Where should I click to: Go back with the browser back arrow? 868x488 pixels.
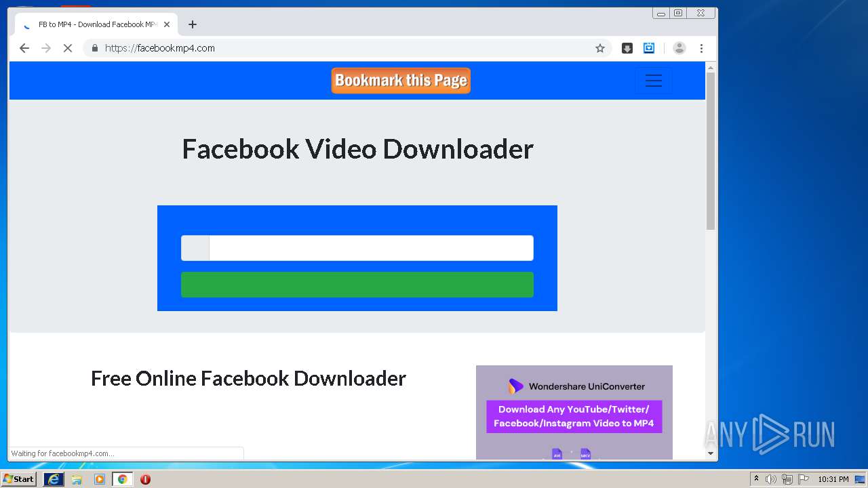click(24, 48)
